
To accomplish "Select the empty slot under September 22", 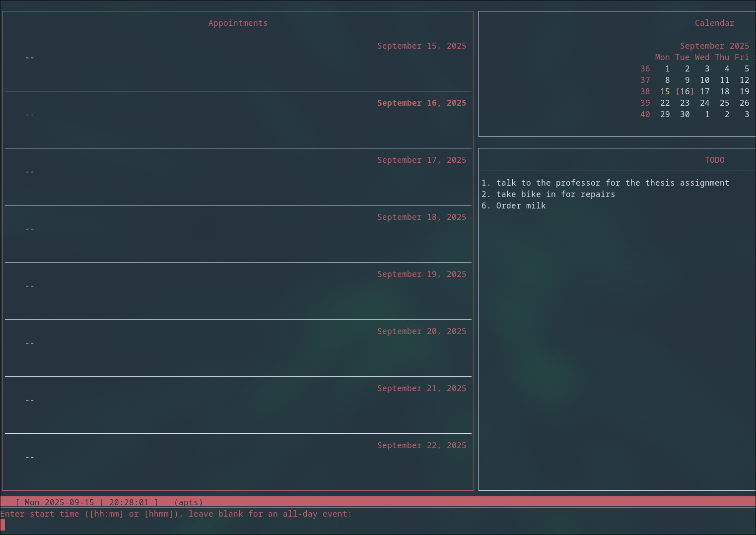I will click(x=30, y=457).
